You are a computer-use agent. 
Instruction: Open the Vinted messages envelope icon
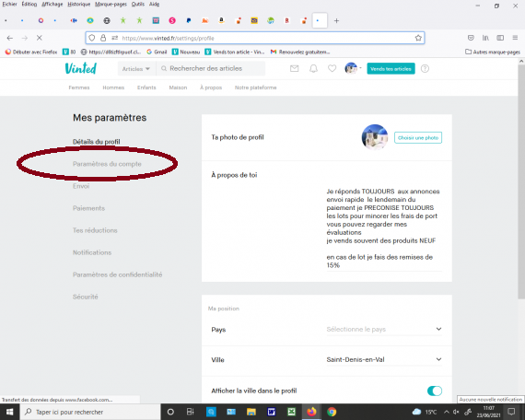tap(295, 69)
